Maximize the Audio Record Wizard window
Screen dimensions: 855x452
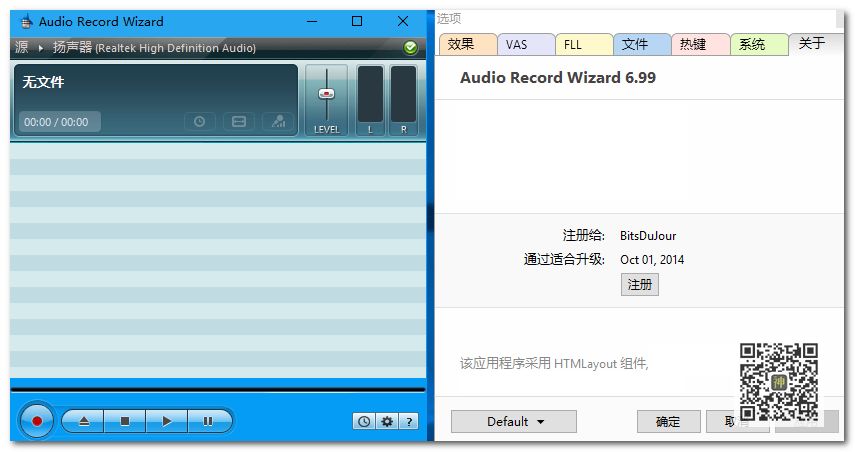click(357, 22)
